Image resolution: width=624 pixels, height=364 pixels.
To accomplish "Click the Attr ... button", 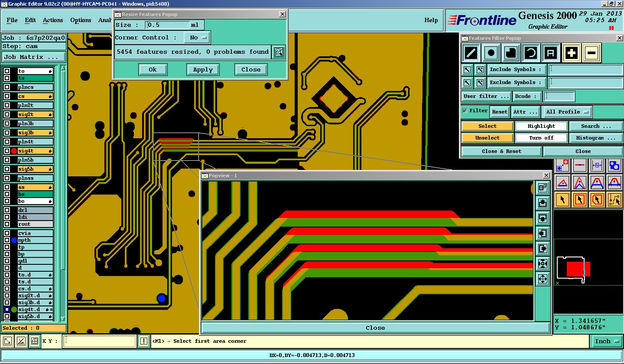I will pyautogui.click(x=525, y=112).
